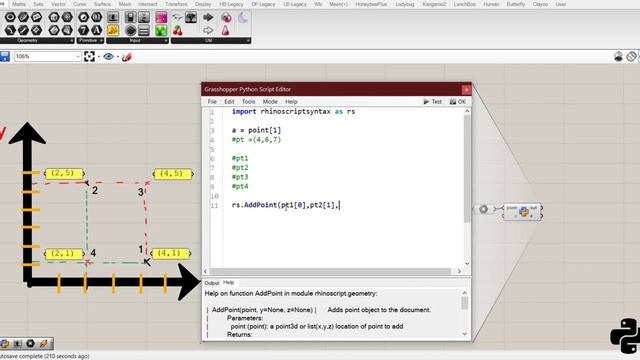Viewport: 640px width, 360px height.
Task: Click the first top-left hexagon in Geometry group
Action: pos(10,17)
